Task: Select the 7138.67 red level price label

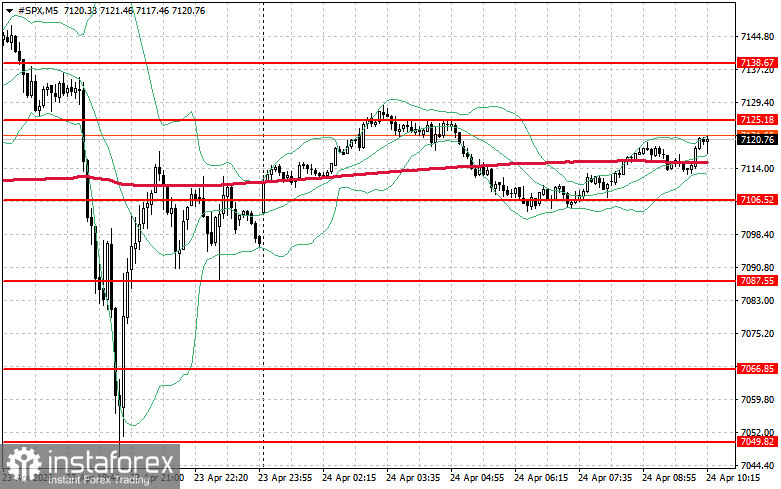Action: [757, 63]
